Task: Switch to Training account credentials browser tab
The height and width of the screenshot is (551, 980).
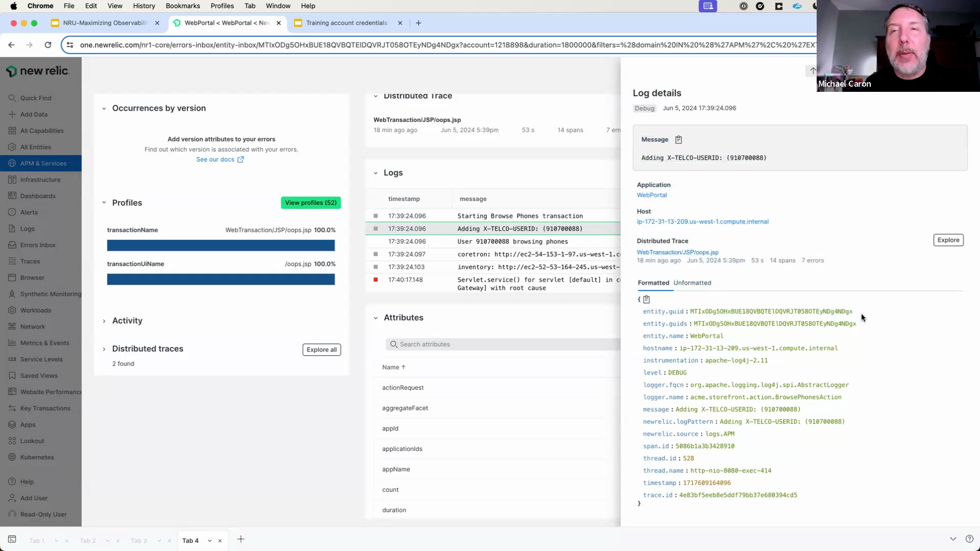Action: coord(347,23)
